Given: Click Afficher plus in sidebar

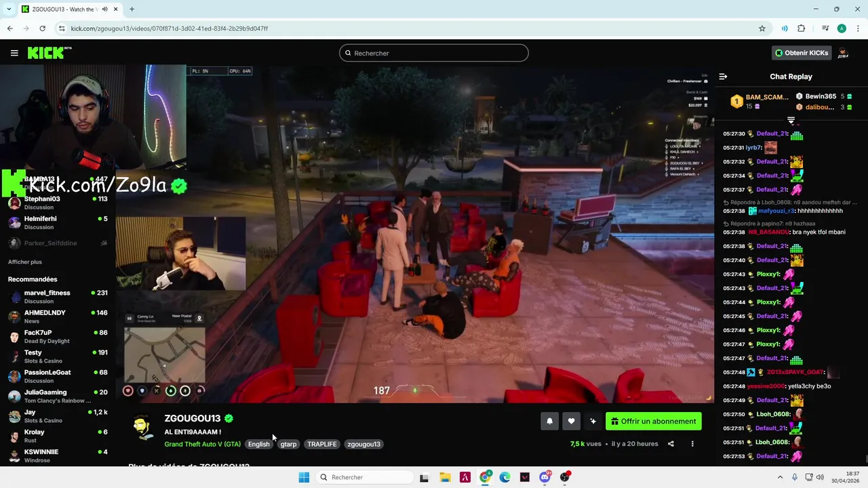Looking at the screenshot, I should coord(24,262).
